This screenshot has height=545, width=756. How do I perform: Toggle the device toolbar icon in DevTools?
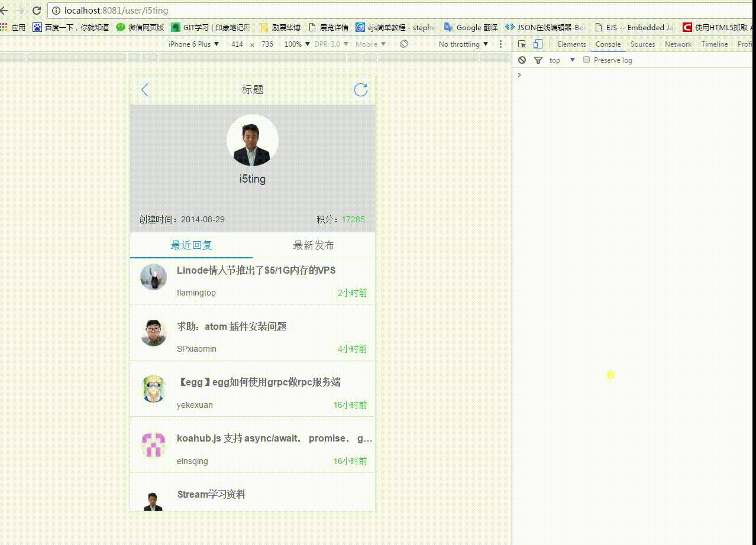(538, 44)
